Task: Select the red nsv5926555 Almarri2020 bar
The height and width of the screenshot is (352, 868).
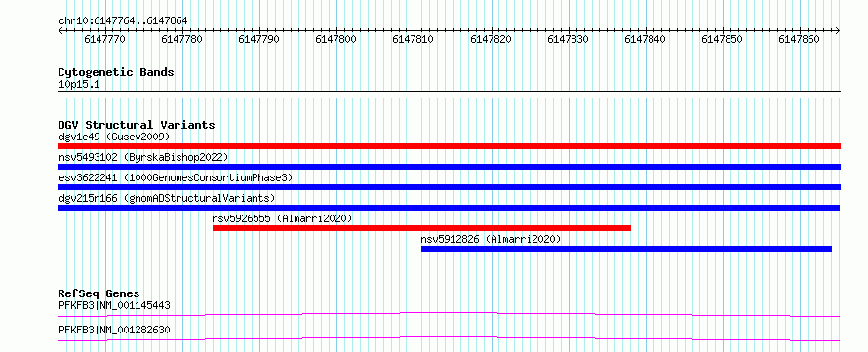Action: (x=422, y=228)
